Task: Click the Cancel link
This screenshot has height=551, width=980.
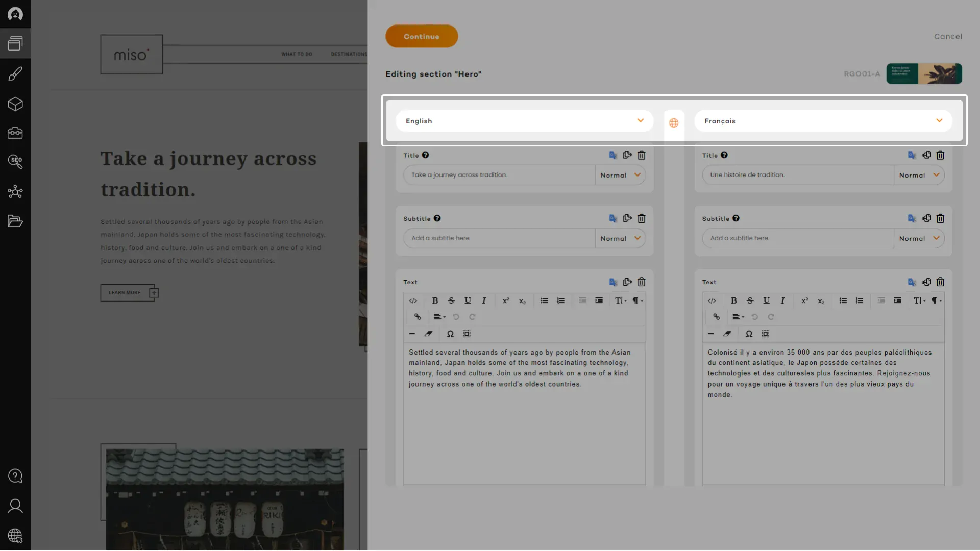Action: [948, 37]
